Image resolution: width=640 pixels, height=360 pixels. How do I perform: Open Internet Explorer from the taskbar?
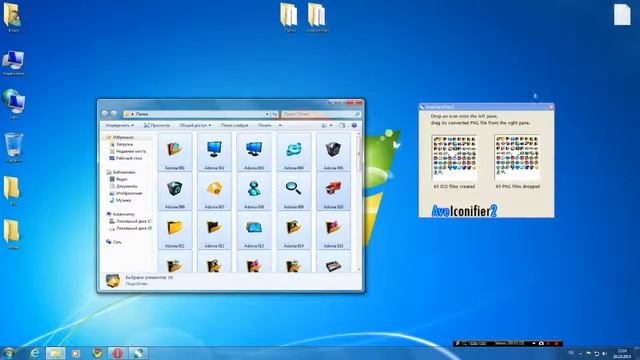[35, 353]
